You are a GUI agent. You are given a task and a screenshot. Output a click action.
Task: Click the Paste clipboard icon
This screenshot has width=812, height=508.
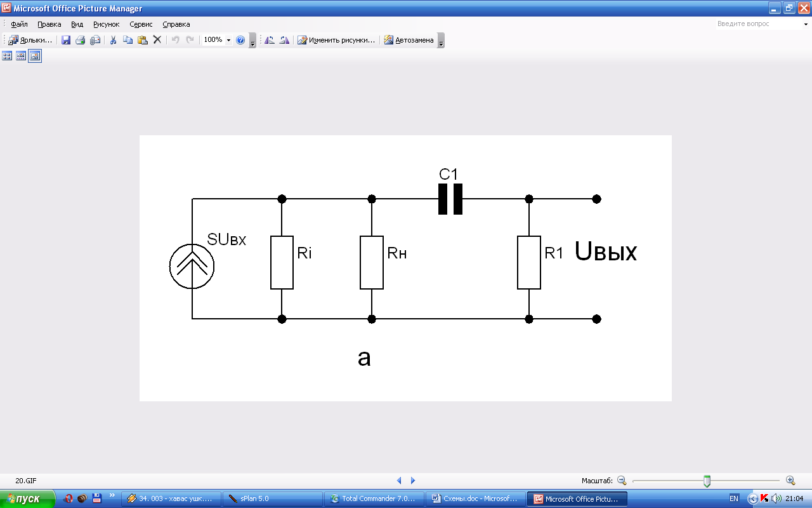coord(142,40)
